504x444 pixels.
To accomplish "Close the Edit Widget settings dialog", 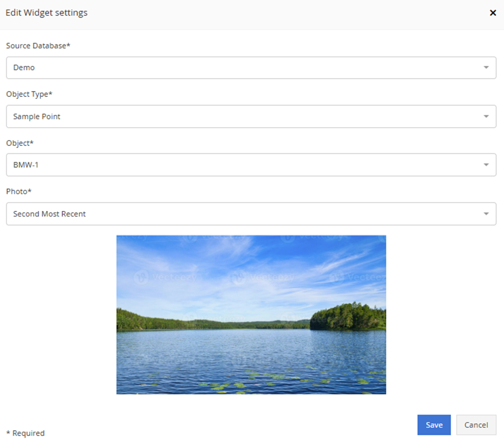I will (x=493, y=13).
